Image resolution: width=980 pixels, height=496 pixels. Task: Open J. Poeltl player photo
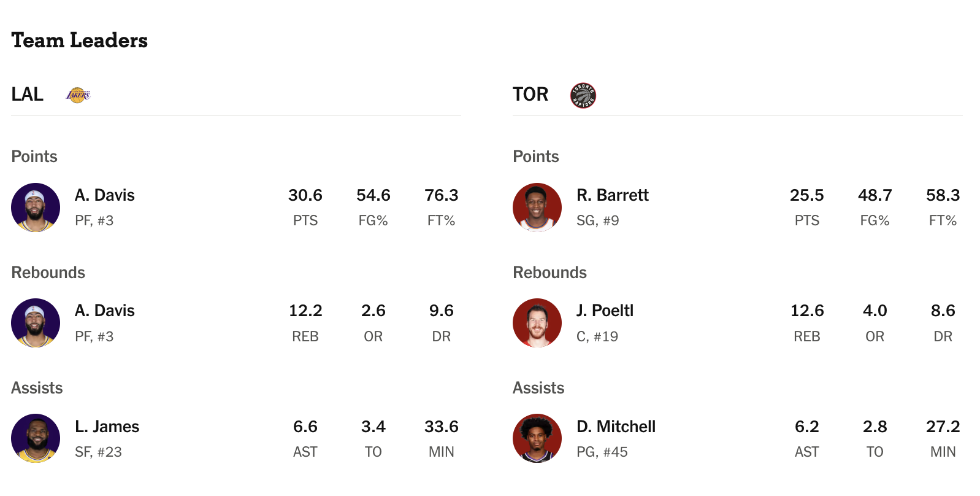click(537, 323)
